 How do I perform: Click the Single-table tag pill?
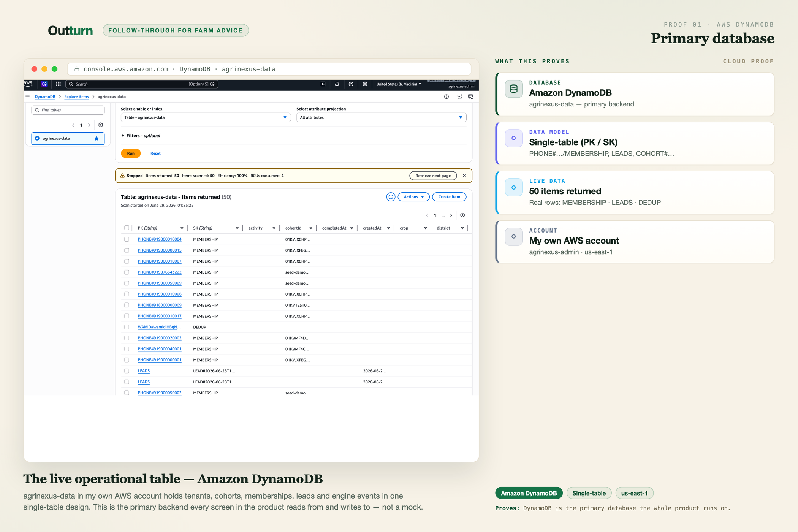click(x=589, y=493)
